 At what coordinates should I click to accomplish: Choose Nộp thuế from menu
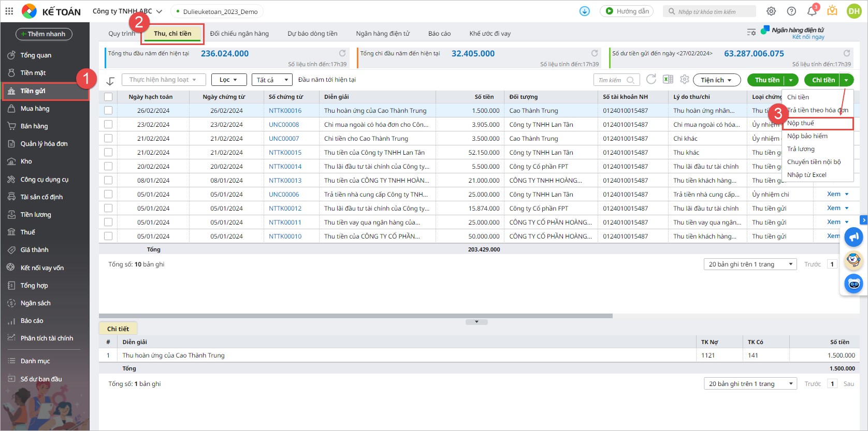tap(817, 123)
